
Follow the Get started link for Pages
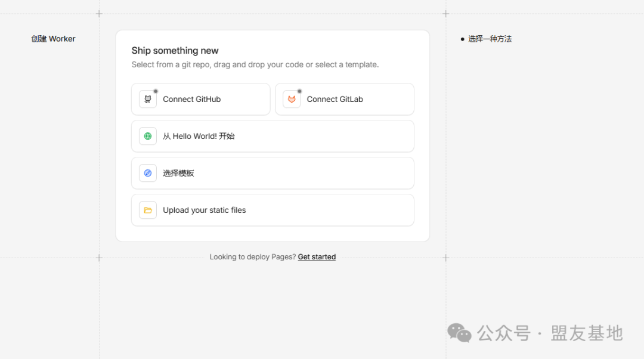pos(317,257)
